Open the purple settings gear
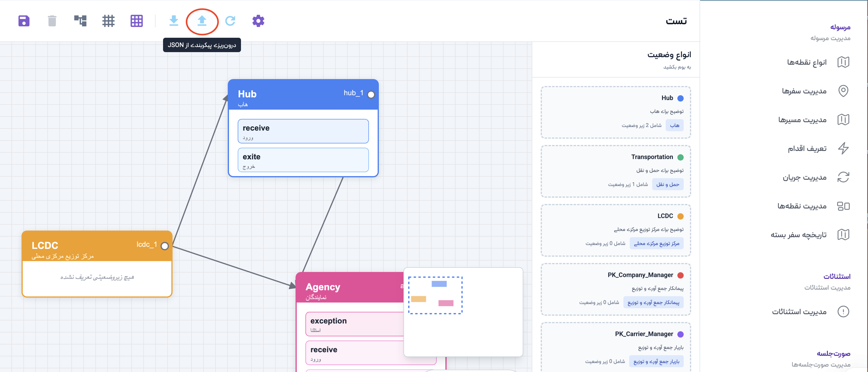Image resolution: width=868 pixels, height=372 pixels. 258,21
